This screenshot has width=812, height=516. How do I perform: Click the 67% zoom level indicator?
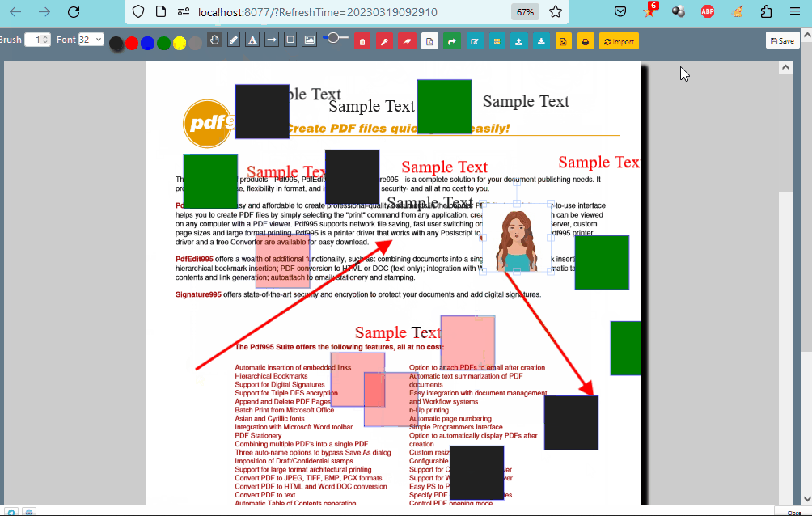[525, 12]
